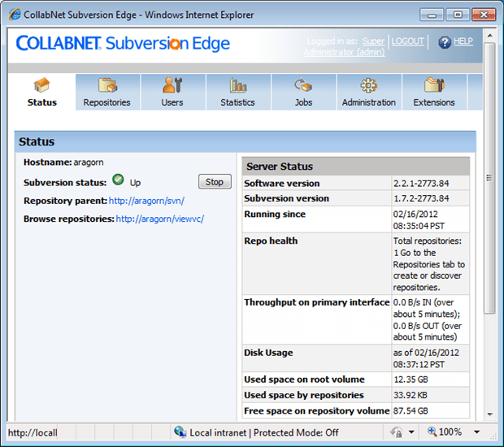Switch to the Extensions tab
504x447 pixels.
point(434,92)
